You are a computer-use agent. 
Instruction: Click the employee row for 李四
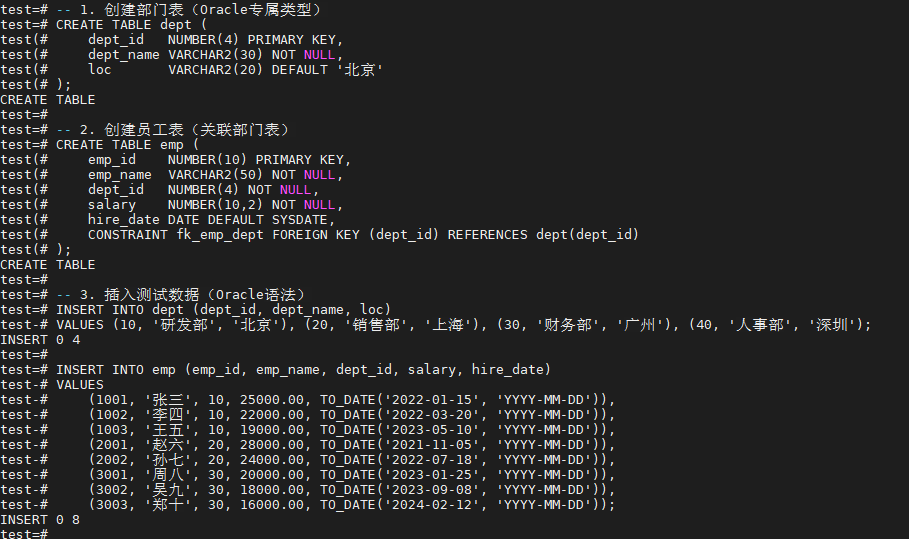350,414
